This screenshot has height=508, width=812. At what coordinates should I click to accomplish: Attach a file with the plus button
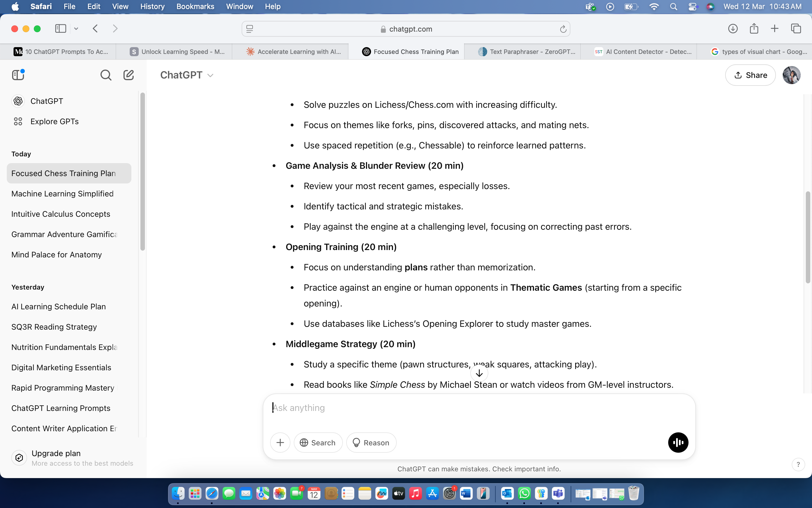pos(280,443)
